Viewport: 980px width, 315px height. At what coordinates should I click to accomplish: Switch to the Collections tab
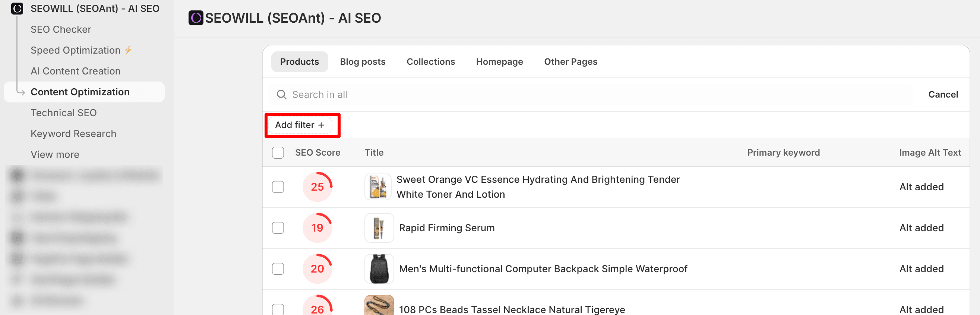[x=430, y=61]
